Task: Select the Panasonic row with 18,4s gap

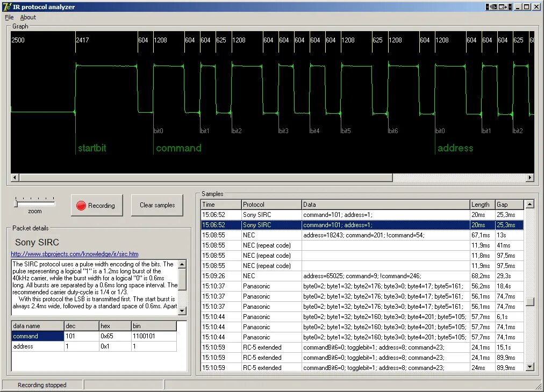Action: 362,286
